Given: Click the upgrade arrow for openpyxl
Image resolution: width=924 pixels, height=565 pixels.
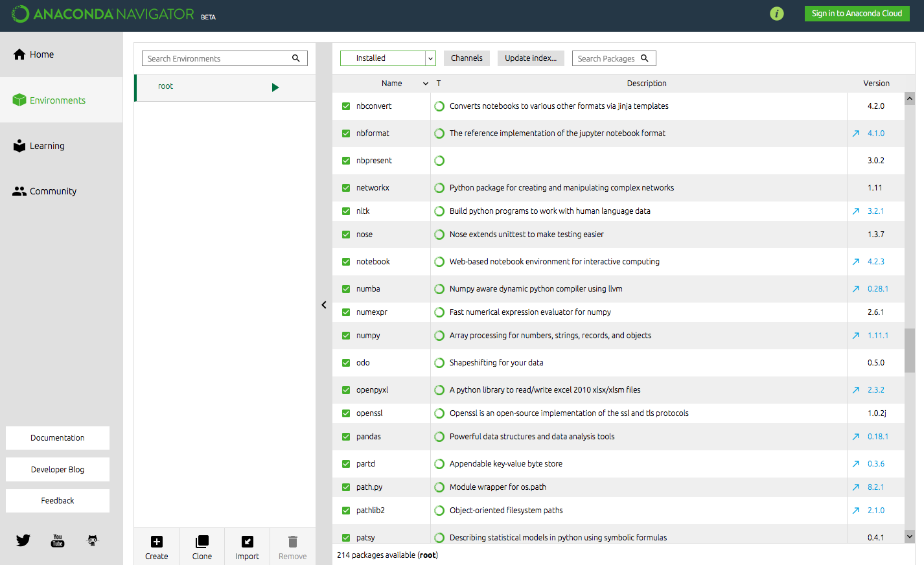Looking at the screenshot, I should point(856,390).
